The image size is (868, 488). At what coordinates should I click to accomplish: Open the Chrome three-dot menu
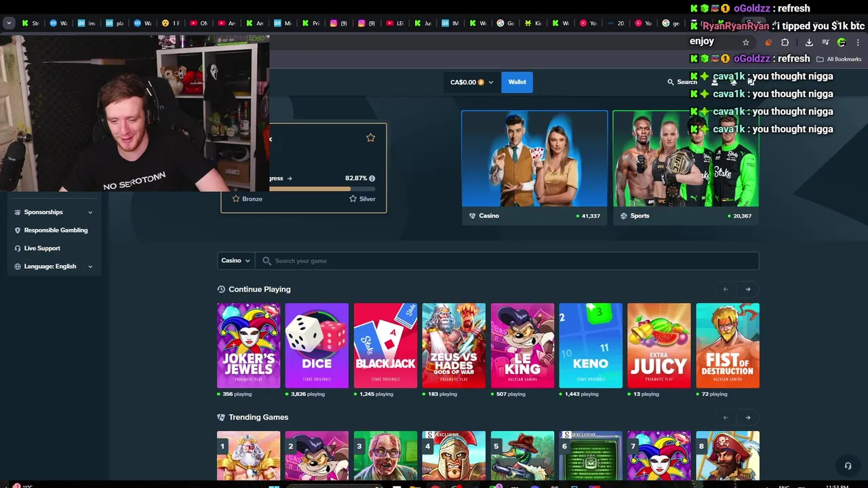pos(858,42)
